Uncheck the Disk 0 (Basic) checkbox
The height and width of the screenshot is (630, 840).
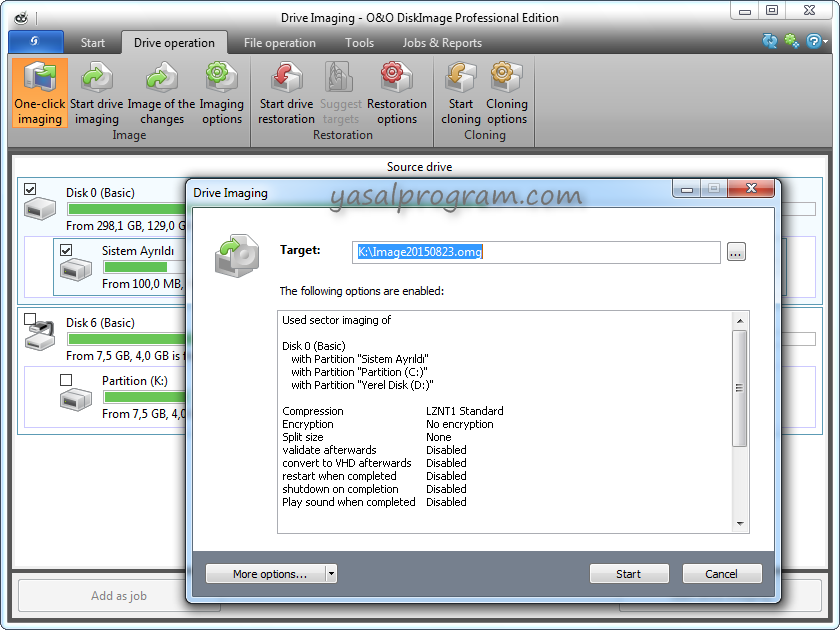tap(30, 189)
